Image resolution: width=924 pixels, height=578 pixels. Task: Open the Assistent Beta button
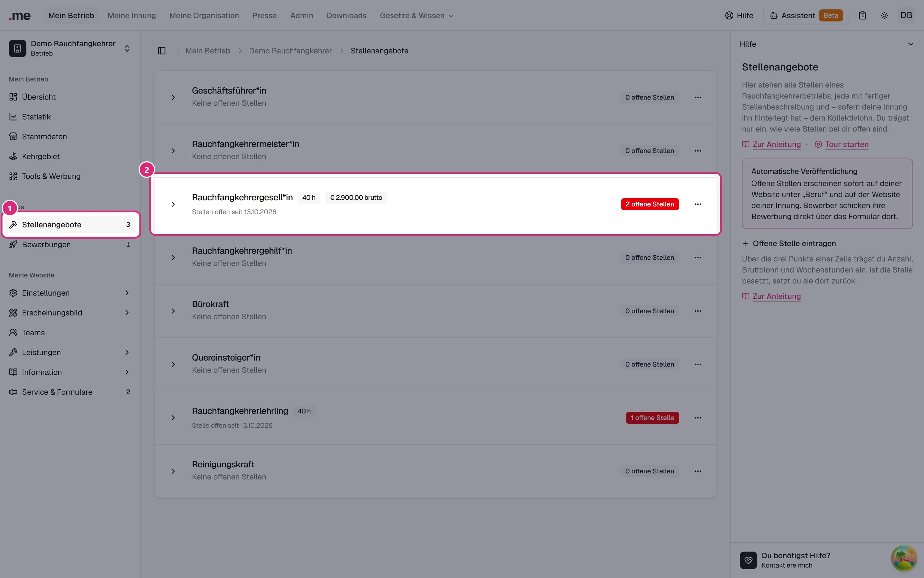click(806, 16)
